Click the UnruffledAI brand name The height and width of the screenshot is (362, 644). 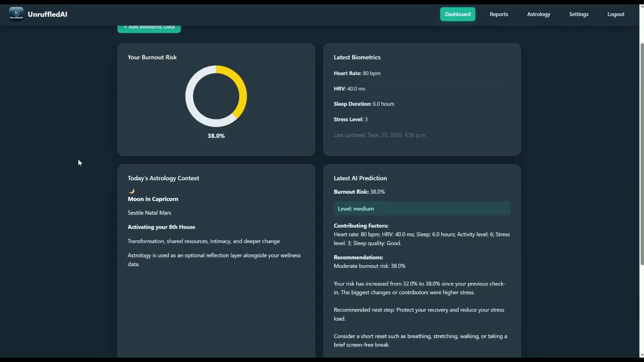pyautogui.click(x=47, y=14)
